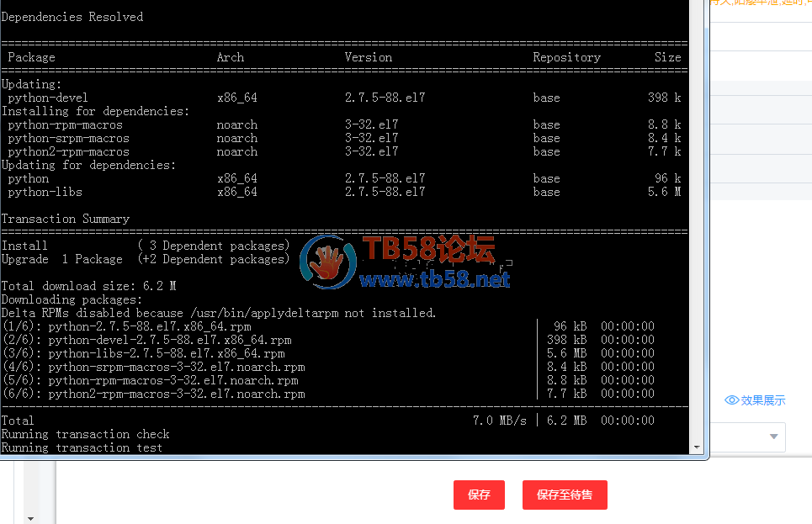Click the 'Repository' column header text
Image resolution: width=812 pixels, height=524 pixels.
click(566, 57)
